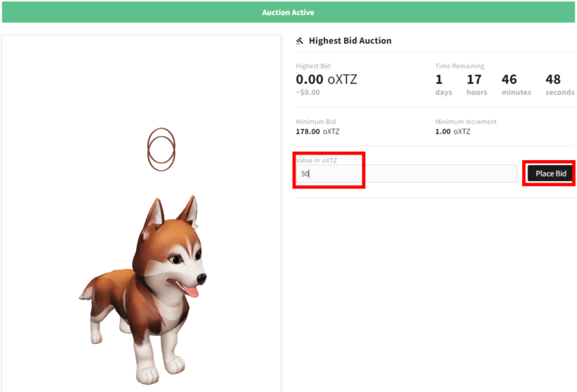
Task: Click the days countdown value
Action: click(x=440, y=80)
